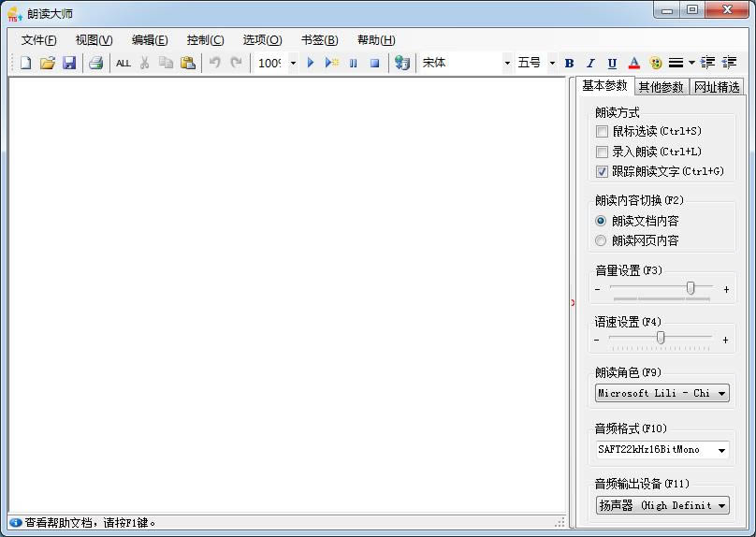This screenshot has height=537, width=756.
Task: Click plus on 语速设置 slider
Action: click(x=725, y=340)
